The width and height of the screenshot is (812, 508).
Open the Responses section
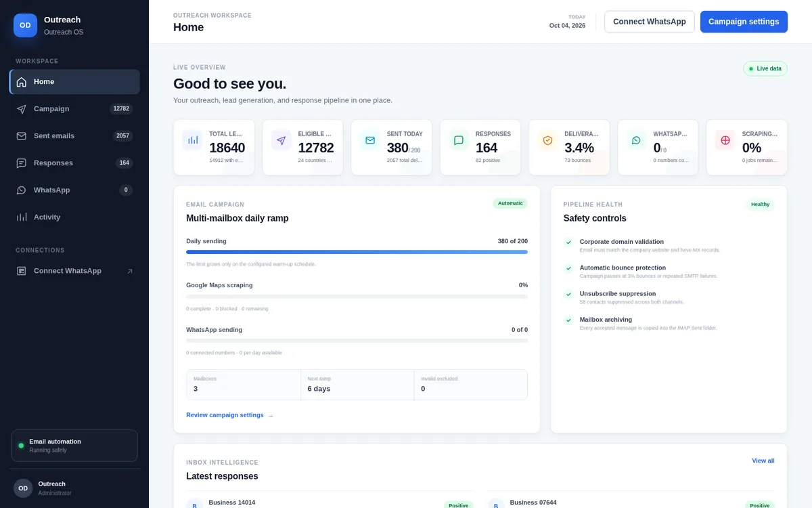pyautogui.click(x=74, y=163)
